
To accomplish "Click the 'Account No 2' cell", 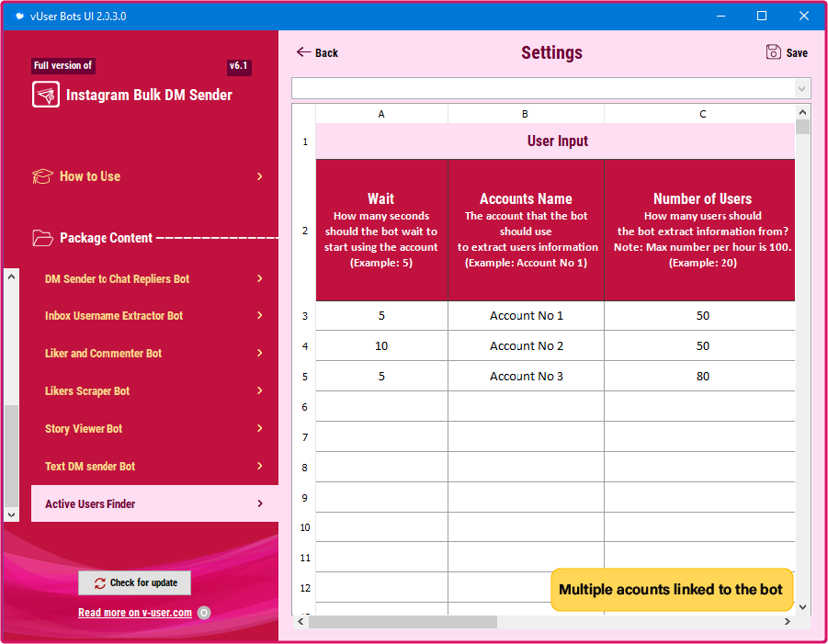I will 526,345.
